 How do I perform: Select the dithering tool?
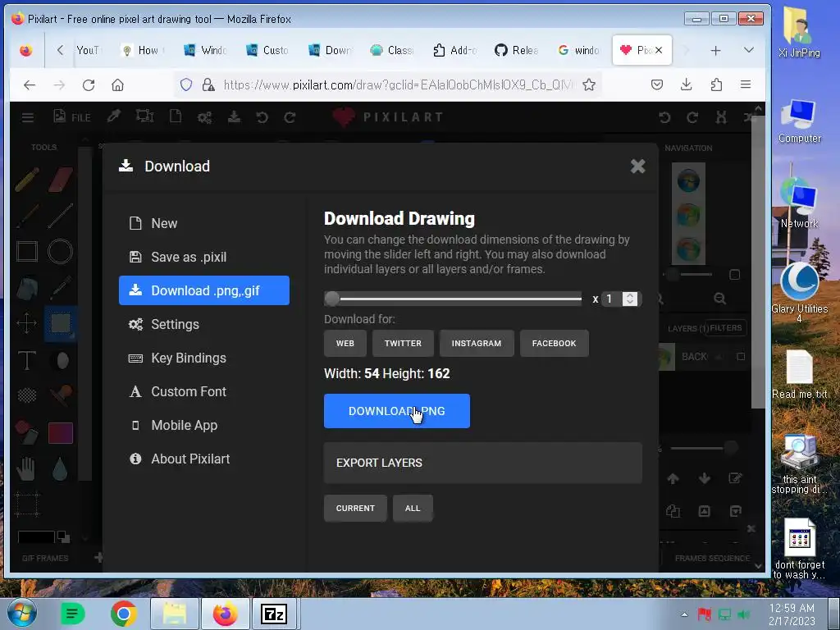(27, 395)
